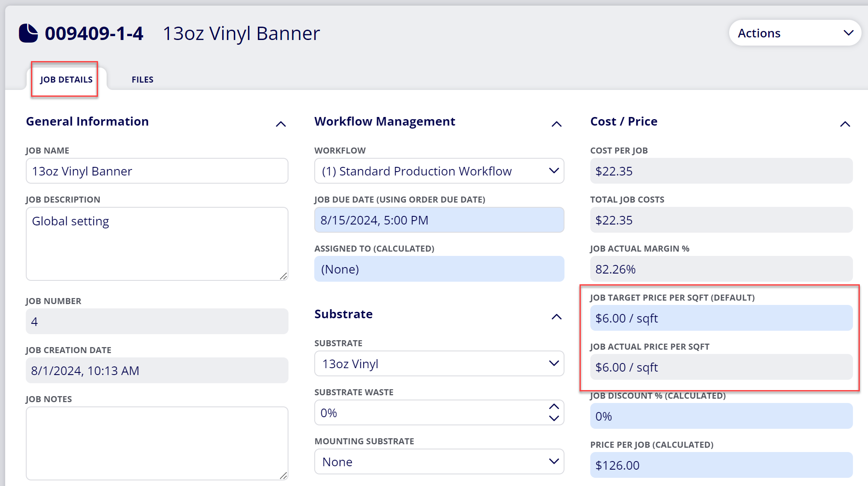Open the Workflow dropdown
Image resolution: width=868 pixels, height=486 pixels.
pyautogui.click(x=439, y=171)
